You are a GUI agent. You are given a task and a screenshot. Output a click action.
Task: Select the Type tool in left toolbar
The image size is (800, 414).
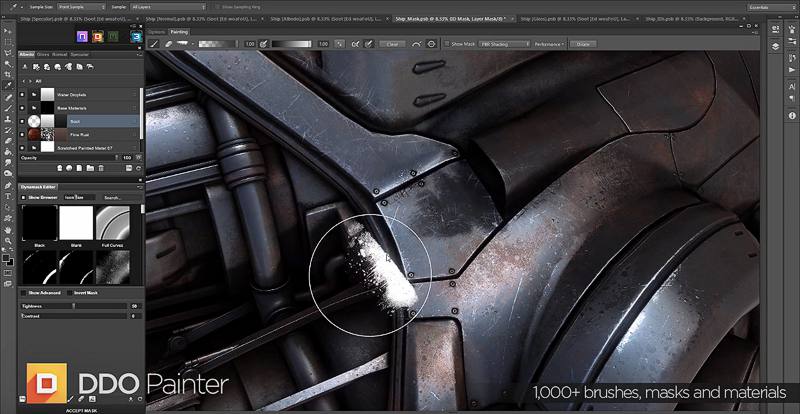pos(7,196)
